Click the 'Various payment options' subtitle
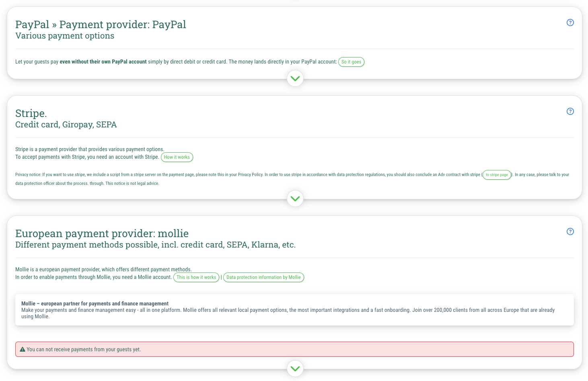The height and width of the screenshot is (381, 588). pos(65,36)
